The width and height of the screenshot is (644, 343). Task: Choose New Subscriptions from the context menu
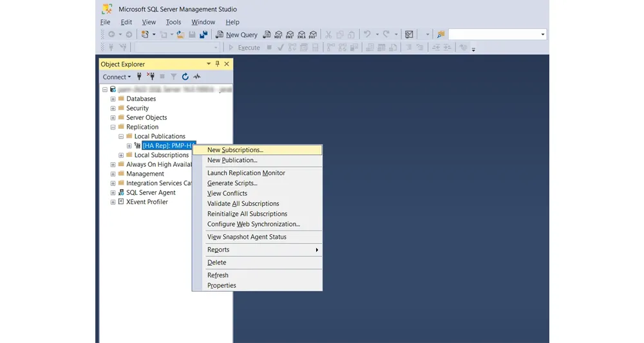(x=257, y=150)
